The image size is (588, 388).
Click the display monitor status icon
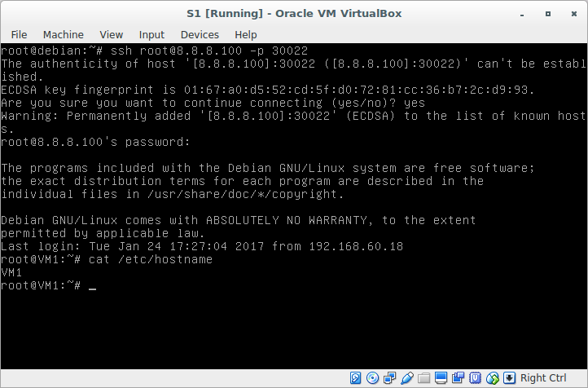[x=441, y=378]
